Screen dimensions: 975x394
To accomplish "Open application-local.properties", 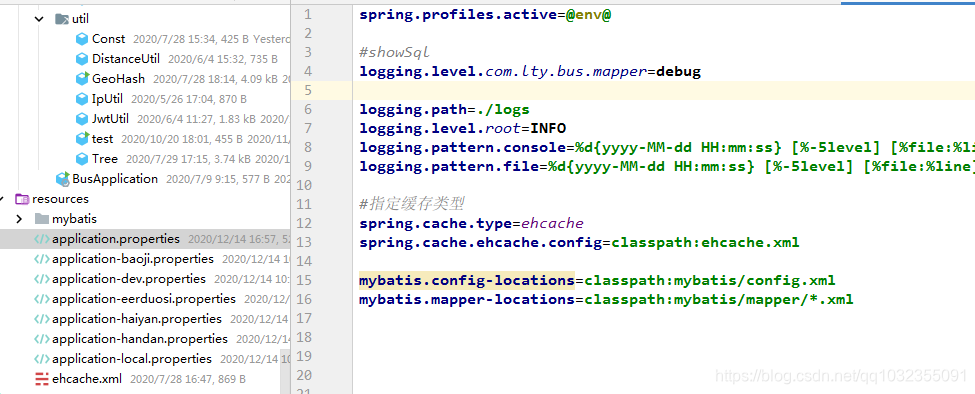I will (x=132, y=359).
